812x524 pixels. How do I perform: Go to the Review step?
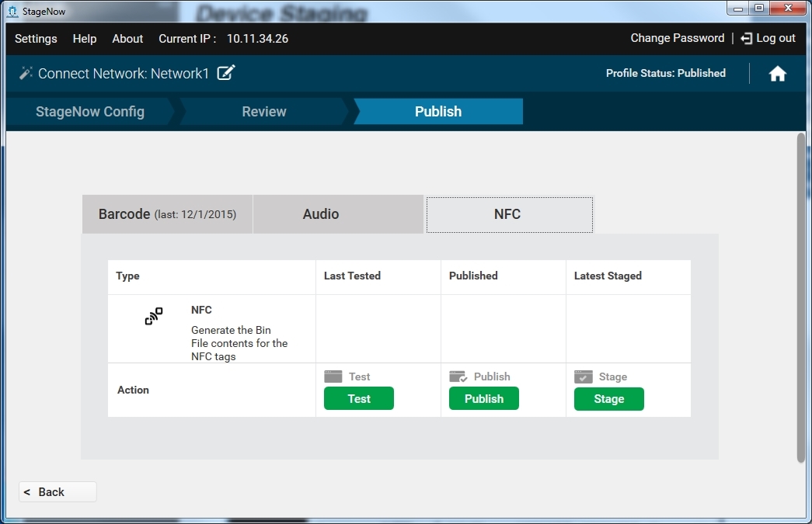pos(264,112)
